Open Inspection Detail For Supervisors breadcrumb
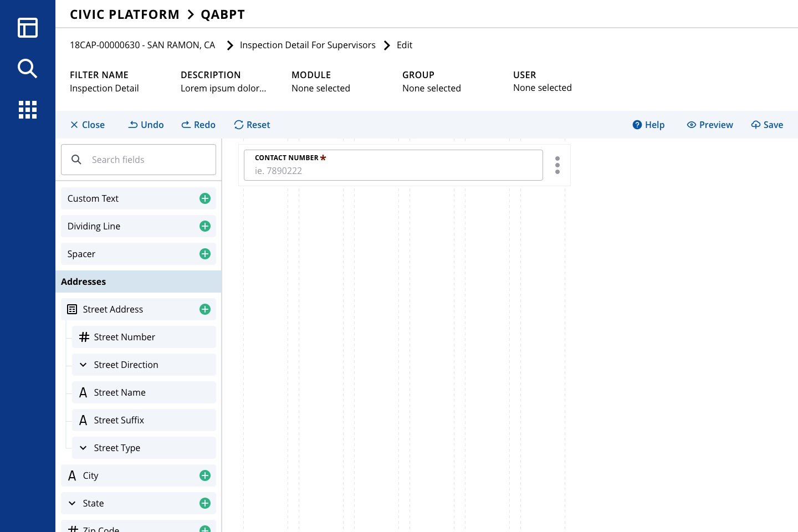 click(308, 45)
